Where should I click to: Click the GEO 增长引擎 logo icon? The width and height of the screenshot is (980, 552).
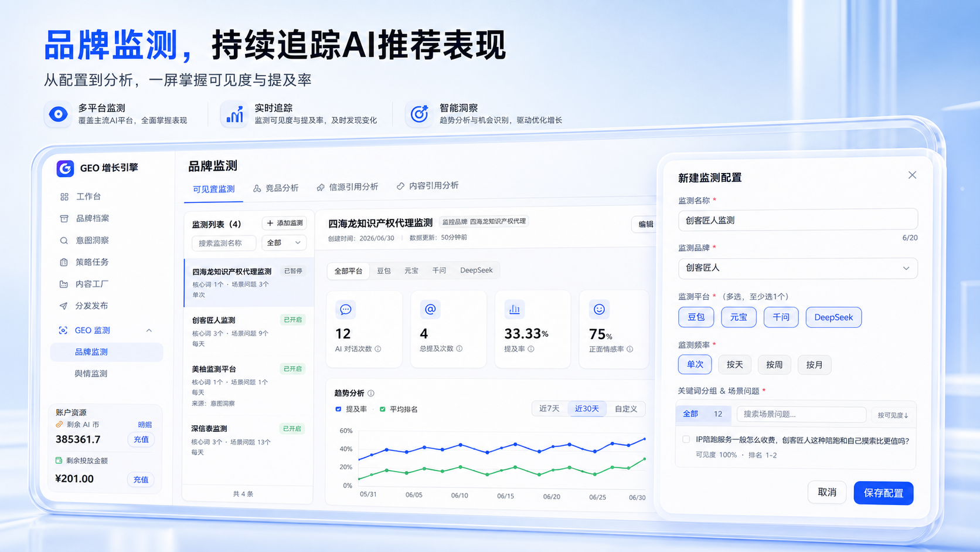tap(65, 168)
